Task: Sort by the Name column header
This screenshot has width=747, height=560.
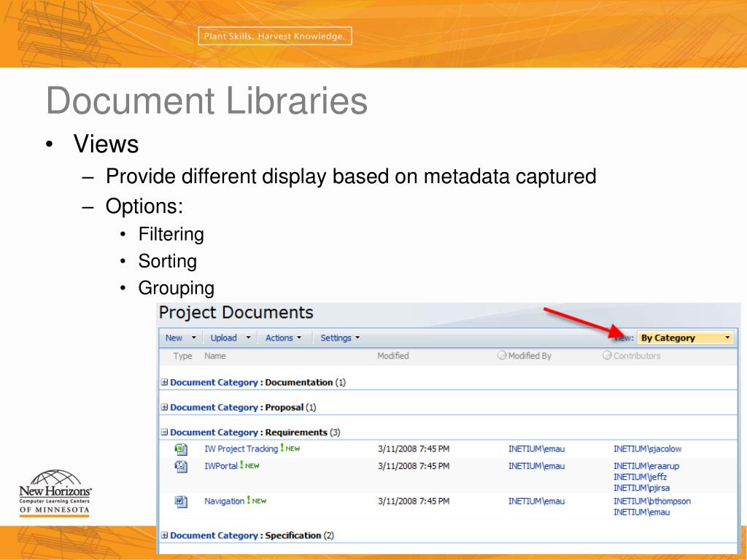Action: click(x=215, y=356)
